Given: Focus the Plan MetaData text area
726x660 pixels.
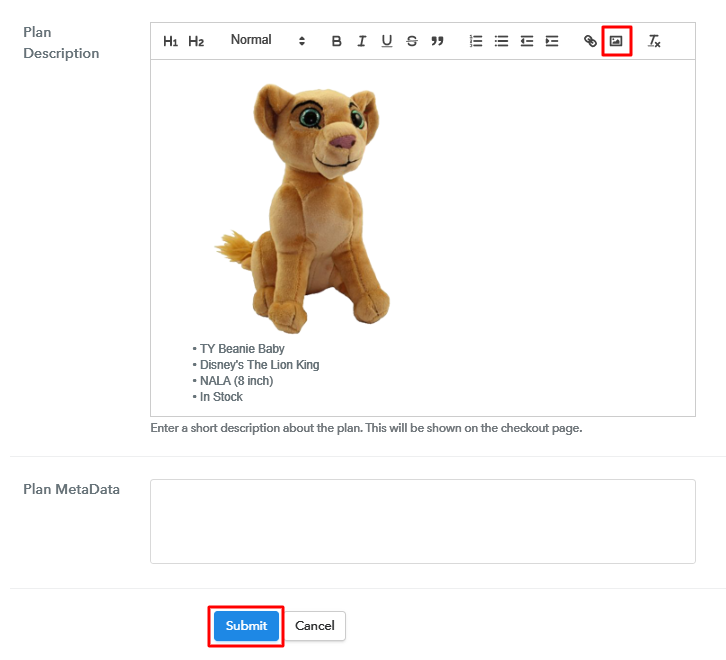Looking at the screenshot, I should tap(423, 522).
